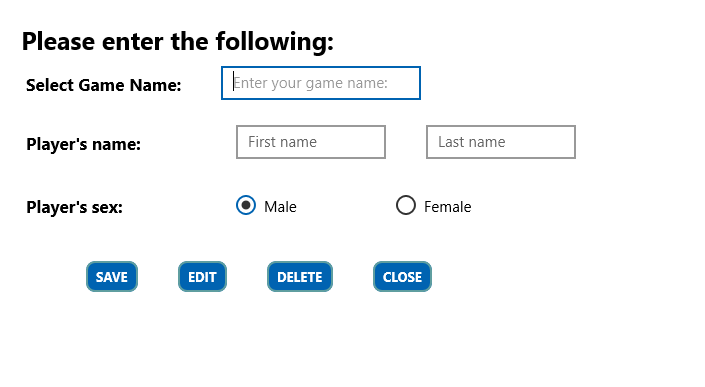The height and width of the screenshot is (387, 705).
Task: Click the Female option label text
Action: (x=447, y=207)
